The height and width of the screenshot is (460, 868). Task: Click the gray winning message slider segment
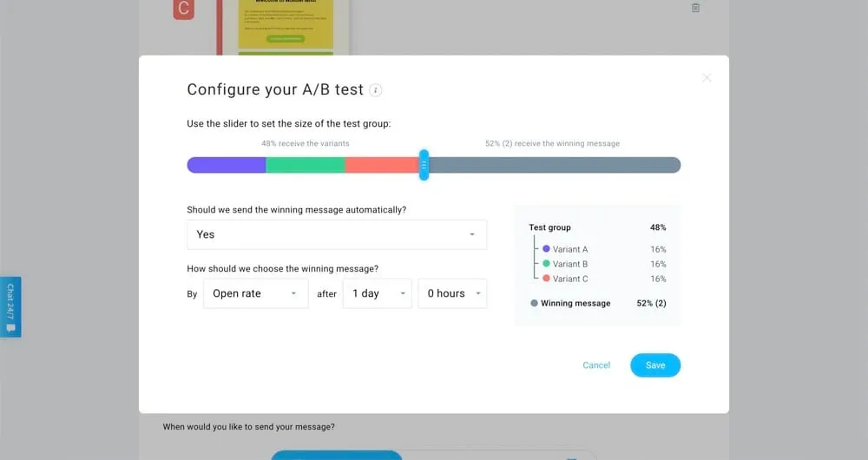556,165
